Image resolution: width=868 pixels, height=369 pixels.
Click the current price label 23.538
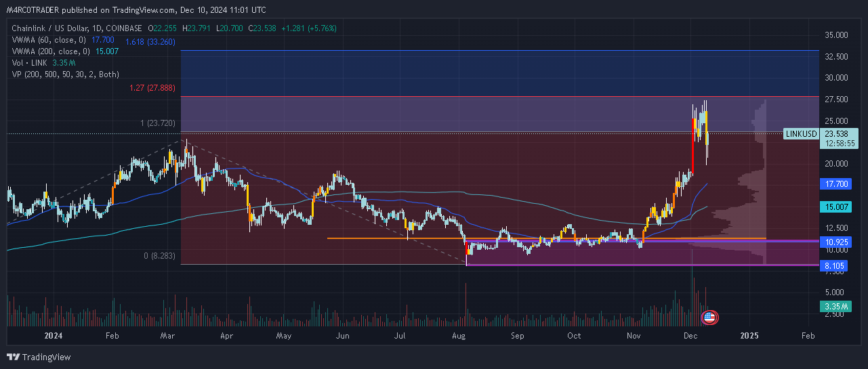tap(838, 134)
